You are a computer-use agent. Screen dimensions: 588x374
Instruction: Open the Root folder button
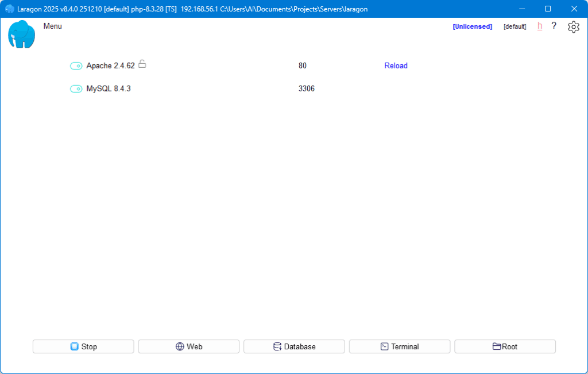505,346
